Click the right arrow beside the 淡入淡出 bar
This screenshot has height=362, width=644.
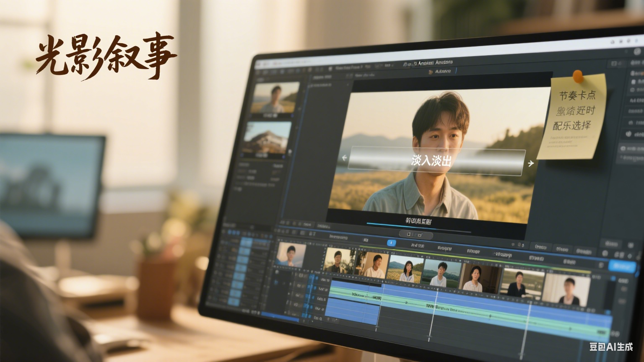(x=531, y=163)
